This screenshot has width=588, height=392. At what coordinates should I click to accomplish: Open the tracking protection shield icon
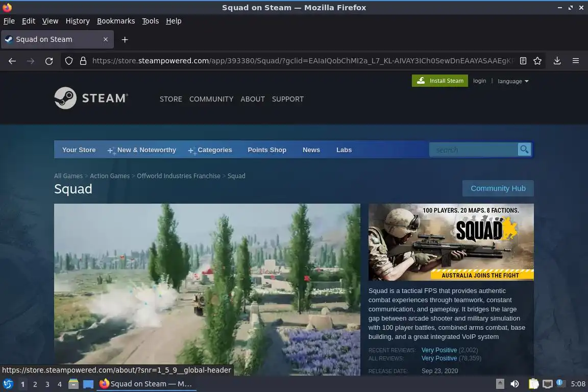click(68, 61)
